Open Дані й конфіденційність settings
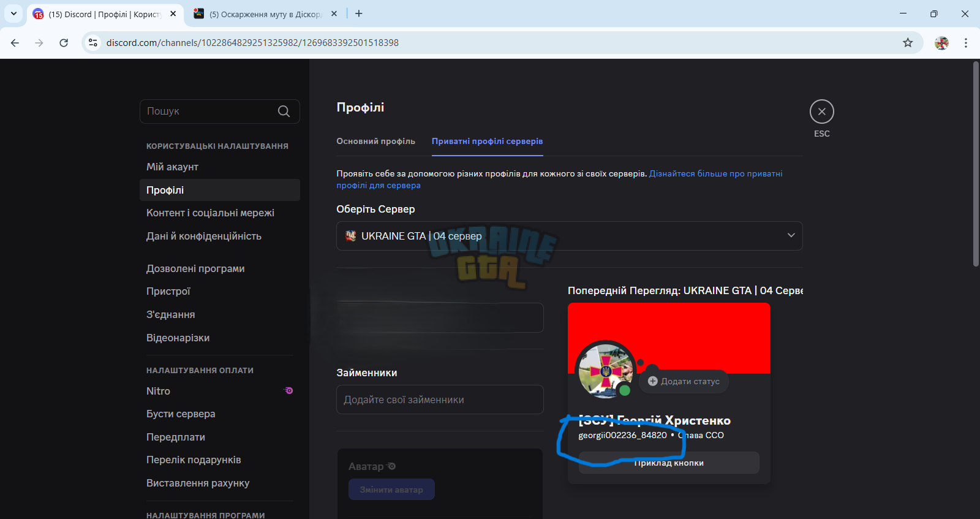The height and width of the screenshot is (519, 980). point(220,236)
